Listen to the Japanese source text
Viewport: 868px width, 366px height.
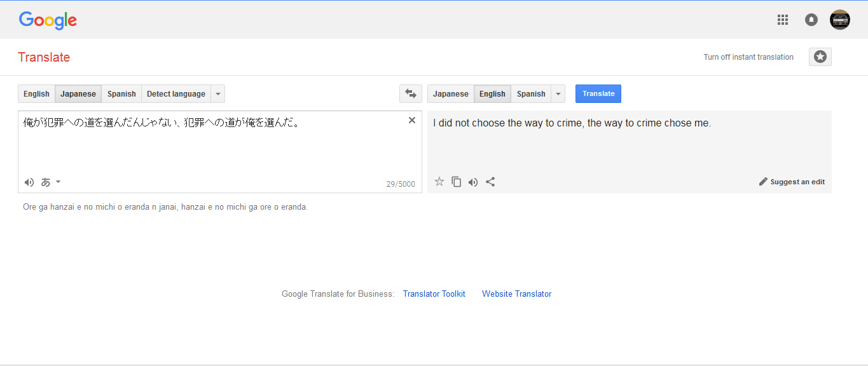tap(29, 182)
